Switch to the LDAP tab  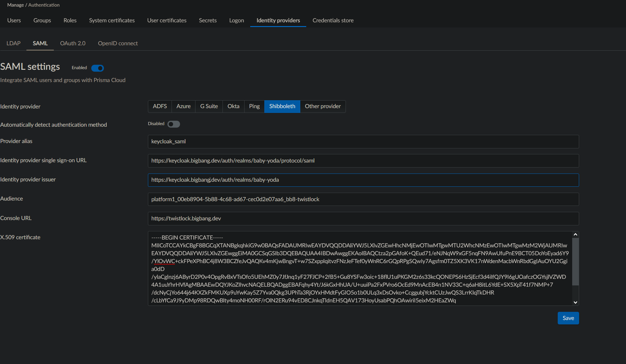point(13,43)
